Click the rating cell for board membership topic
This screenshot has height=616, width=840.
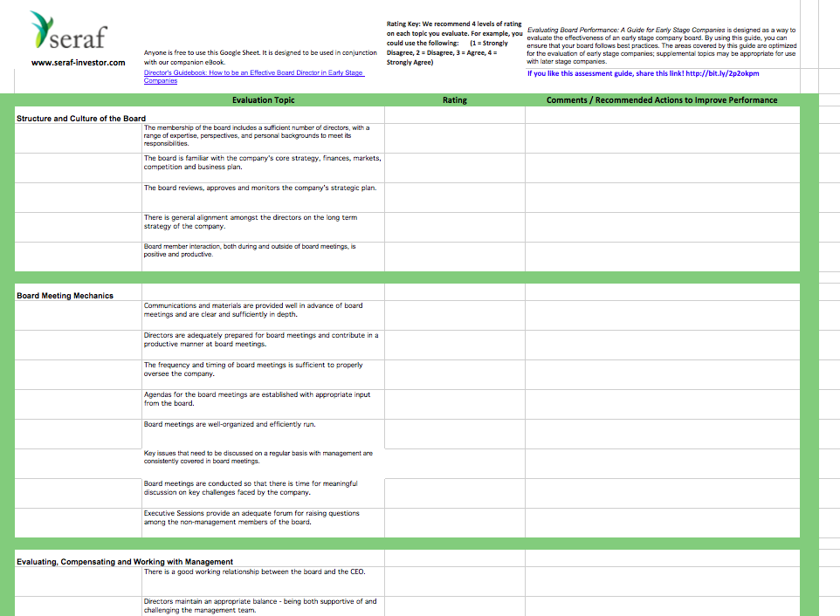tap(455, 138)
